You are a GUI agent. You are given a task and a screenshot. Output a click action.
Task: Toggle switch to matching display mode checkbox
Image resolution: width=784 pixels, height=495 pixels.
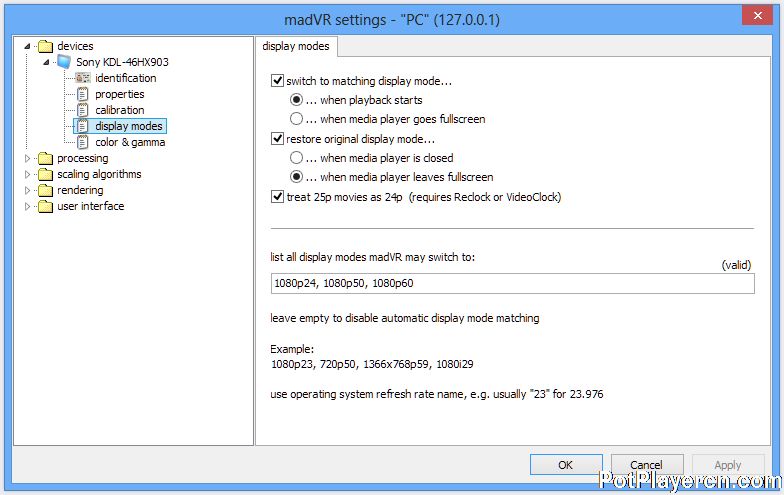[278, 80]
